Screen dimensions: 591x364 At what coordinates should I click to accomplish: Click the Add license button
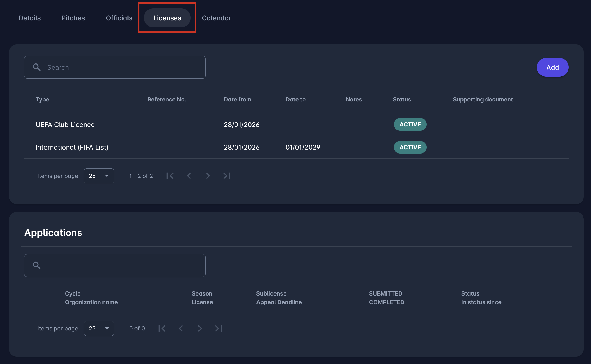click(553, 67)
